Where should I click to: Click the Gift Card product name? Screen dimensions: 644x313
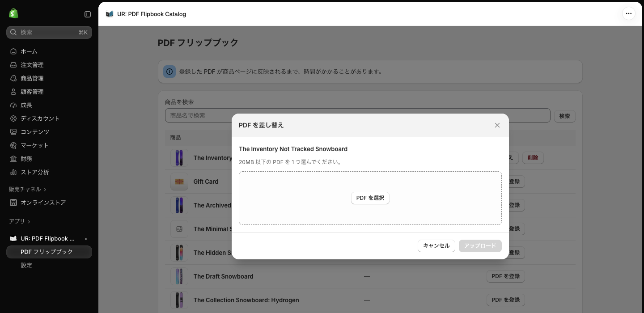206,182
